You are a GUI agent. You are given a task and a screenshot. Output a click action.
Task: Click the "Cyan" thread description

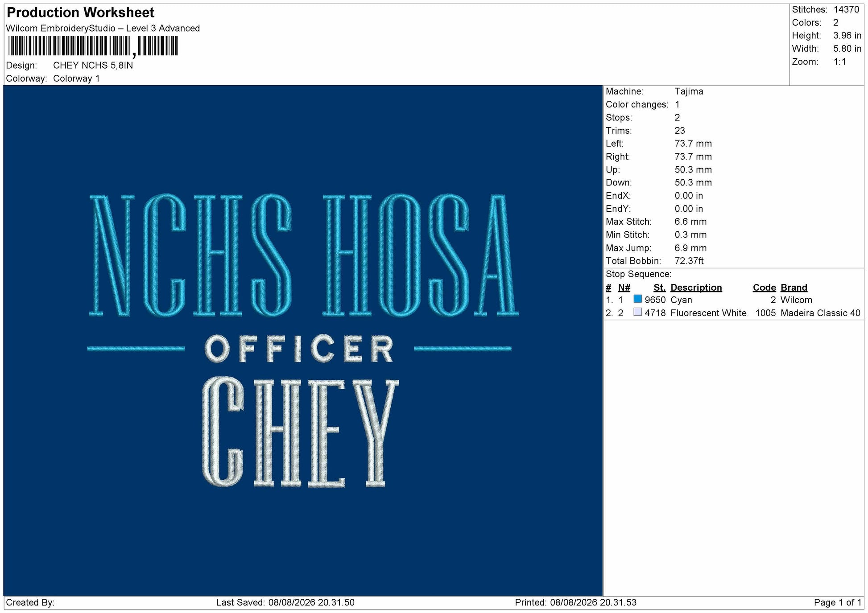pyautogui.click(x=681, y=300)
